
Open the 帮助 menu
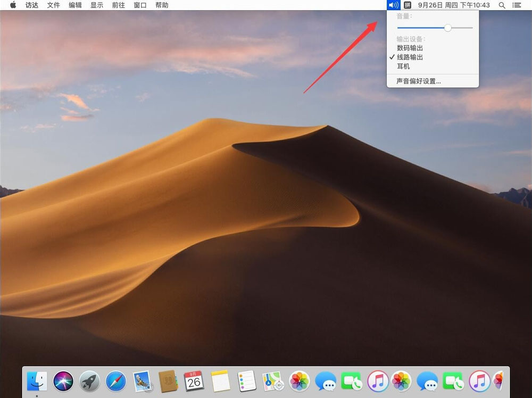(x=162, y=5)
